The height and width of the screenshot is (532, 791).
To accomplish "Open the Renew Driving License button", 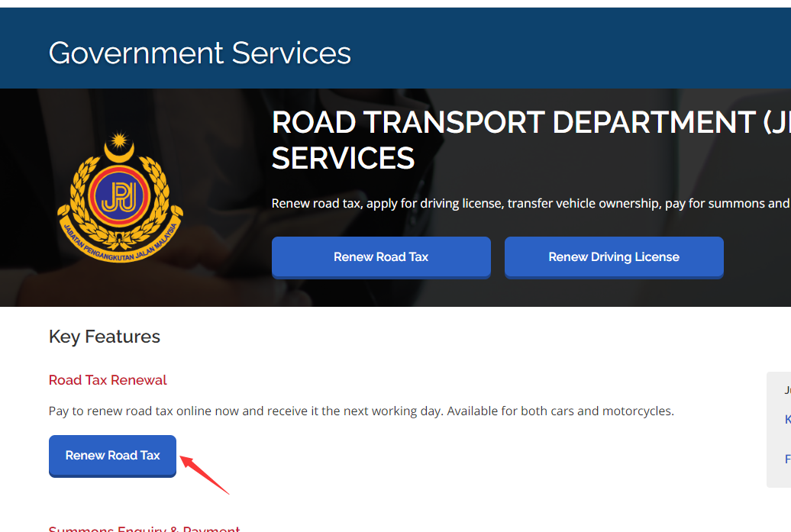I will pyautogui.click(x=614, y=257).
